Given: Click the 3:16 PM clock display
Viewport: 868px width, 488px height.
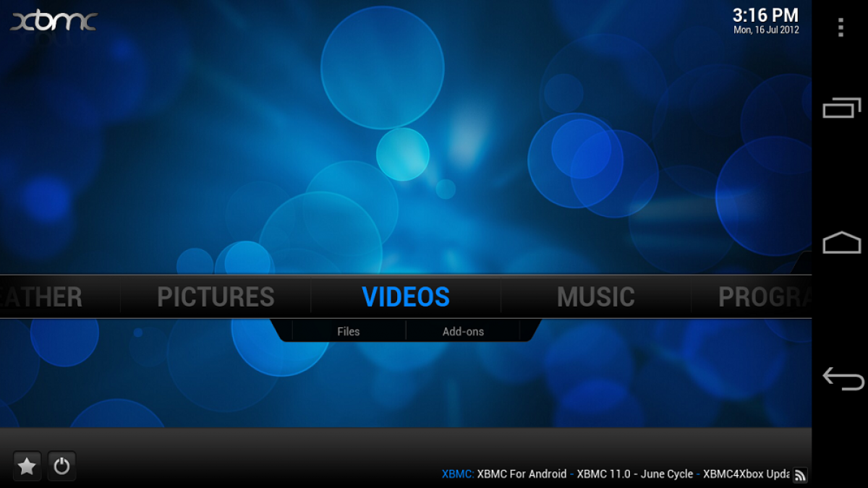Looking at the screenshot, I should click(x=765, y=15).
